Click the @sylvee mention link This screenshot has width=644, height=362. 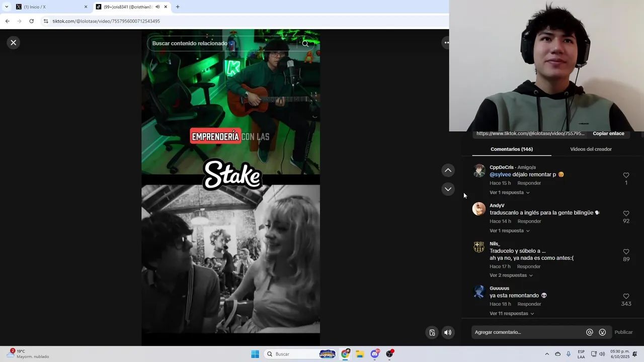pyautogui.click(x=500, y=174)
